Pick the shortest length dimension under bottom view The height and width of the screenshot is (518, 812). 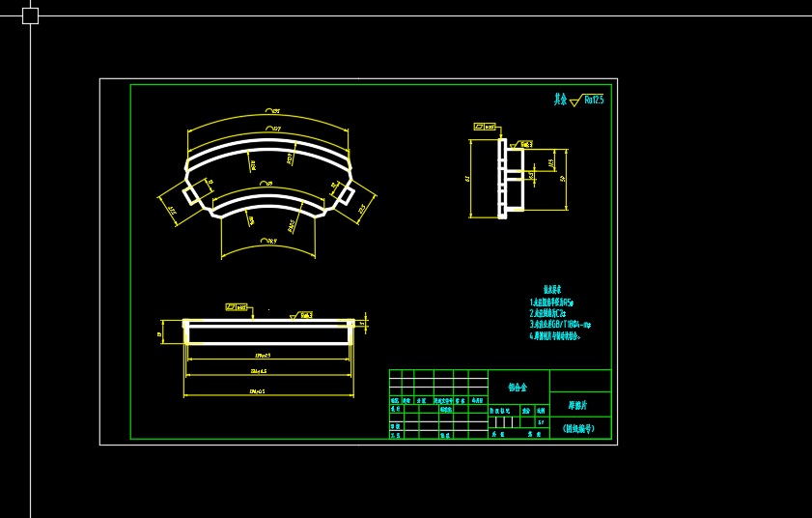click(263, 356)
